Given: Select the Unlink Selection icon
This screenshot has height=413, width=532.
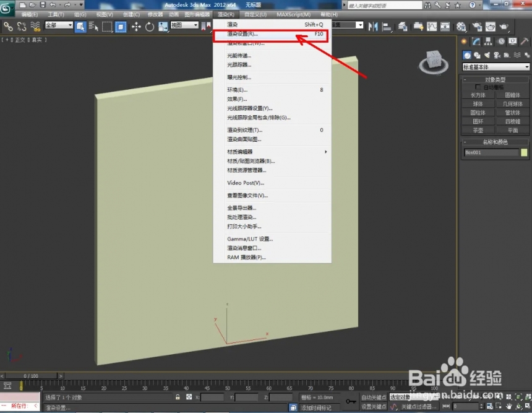Looking at the screenshot, I should (22, 27).
